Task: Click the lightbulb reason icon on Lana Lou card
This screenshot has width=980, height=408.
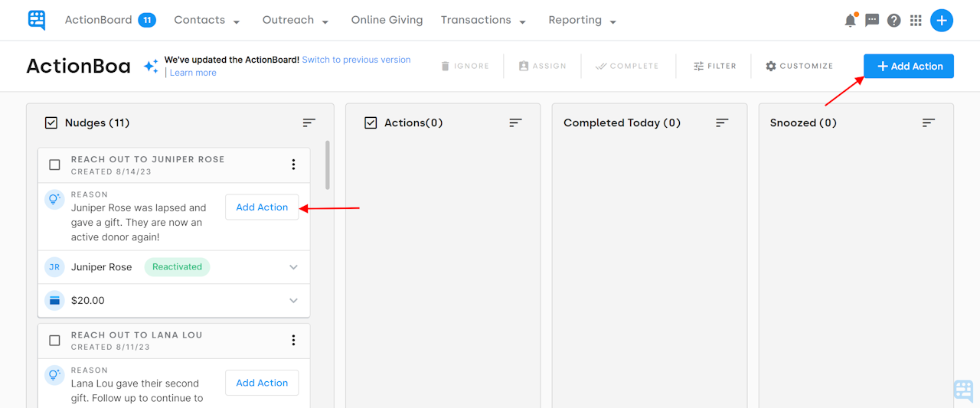Action: coord(54,376)
